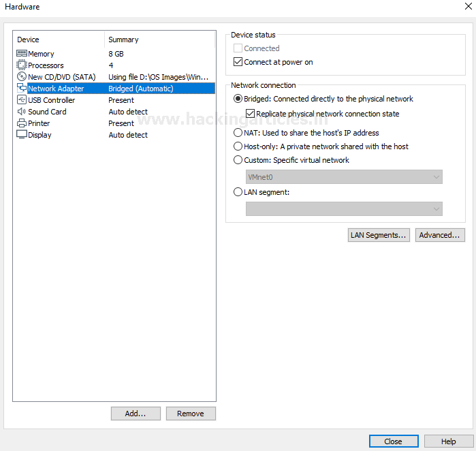The image size is (476, 451).
Task: Click the Sound Card speaker icon
Action: (x=22, y=112)
